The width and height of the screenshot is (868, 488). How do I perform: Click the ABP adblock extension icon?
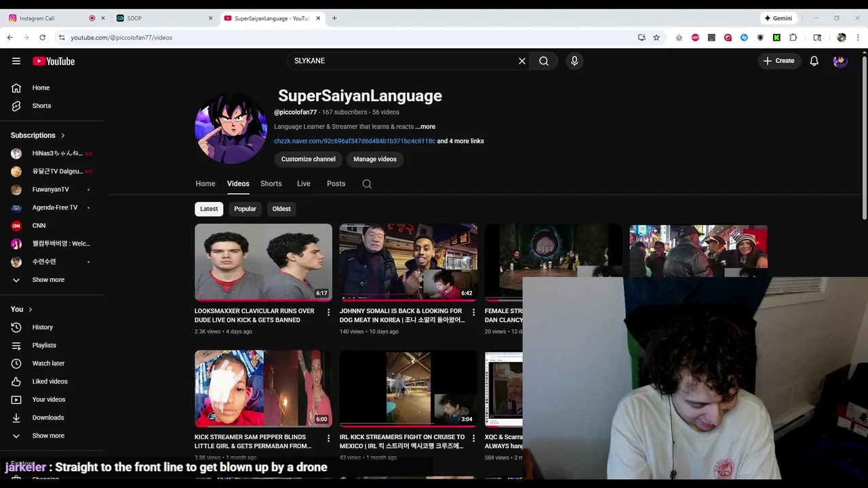[695, 37]
